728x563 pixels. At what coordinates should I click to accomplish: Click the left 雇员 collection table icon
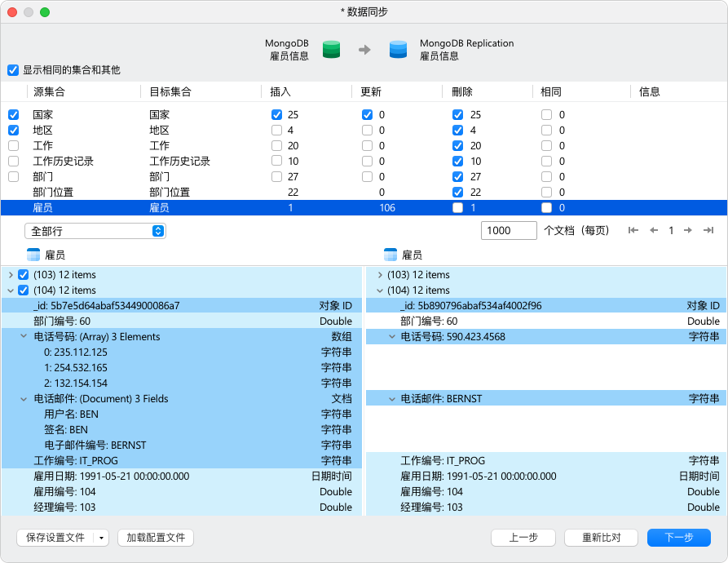click(x=33, y=255)
